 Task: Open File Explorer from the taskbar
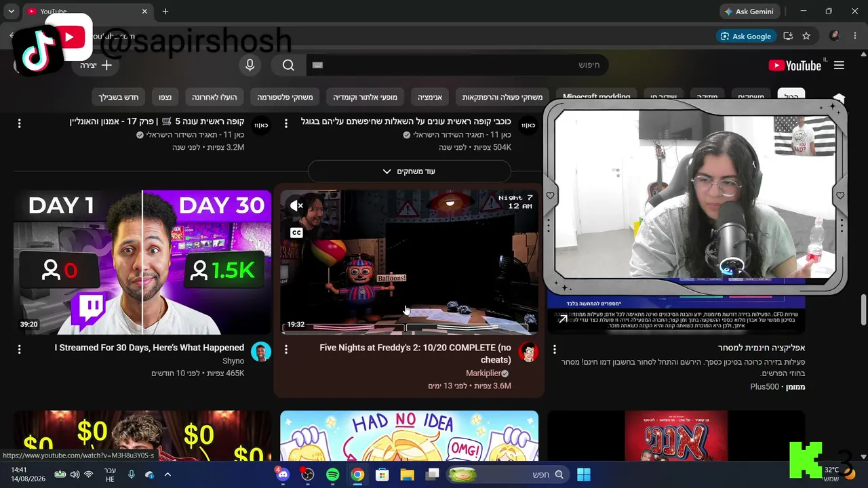coord(407,474)
